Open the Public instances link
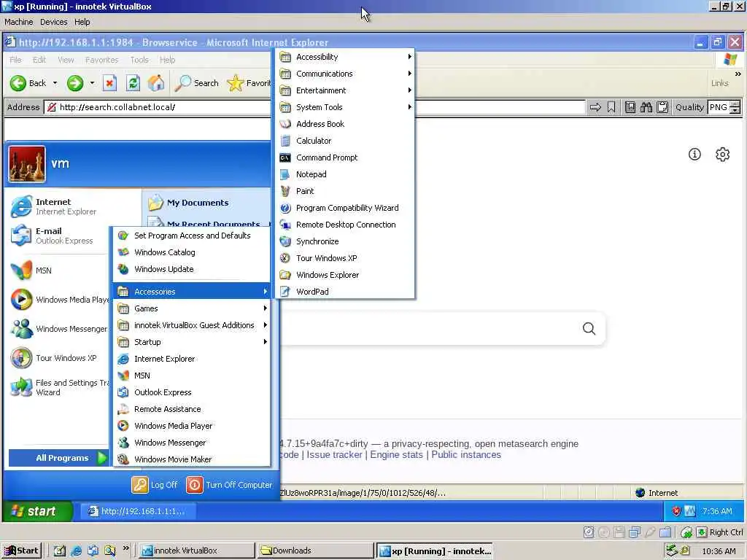 (x=466, y=455)
